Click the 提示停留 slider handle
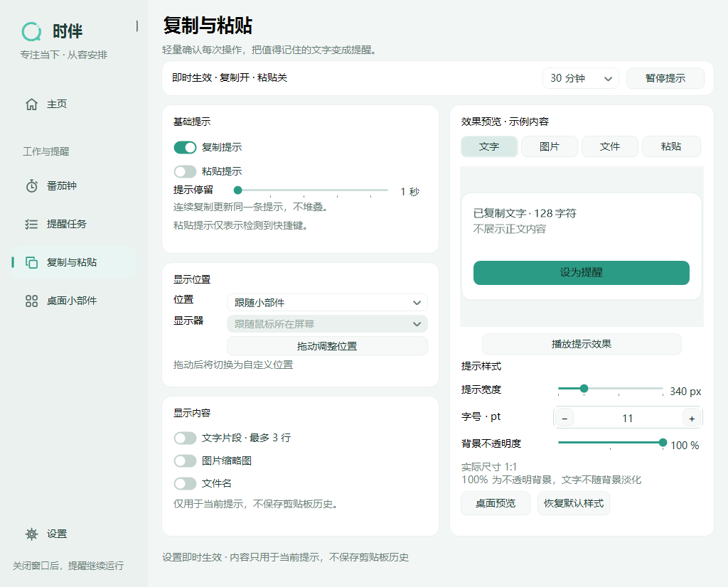The width and height of the screenshot is (728, 587). pyautogui.click(x=237, y=190)
